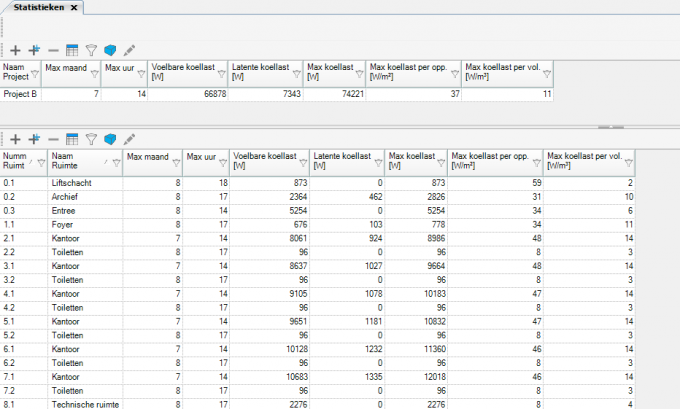The height and width of the screenshot is (409, 680).
Task: Select the Technische ruimte row name
Action: pos(85,405)
